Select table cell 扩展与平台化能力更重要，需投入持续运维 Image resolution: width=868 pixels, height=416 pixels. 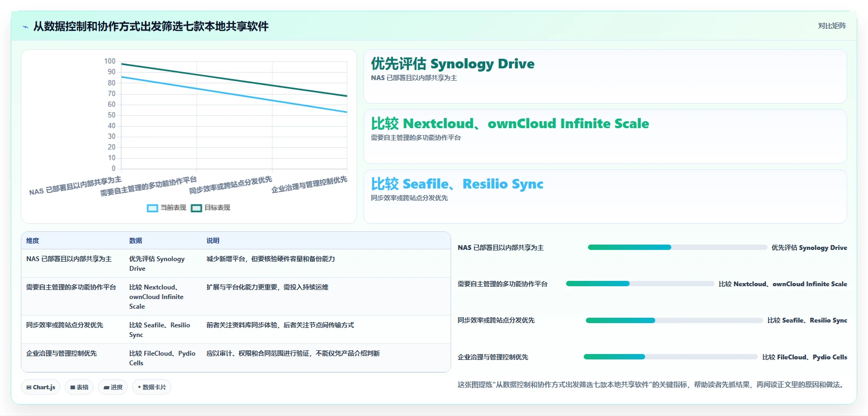pyautogui.click(x=267, y=287)
